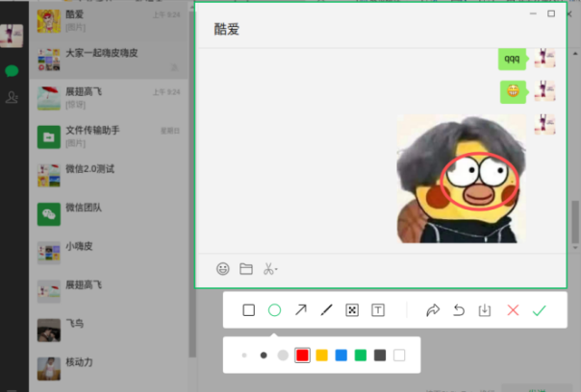
Task: Pick the red color swatch
Action: point(302,355)
